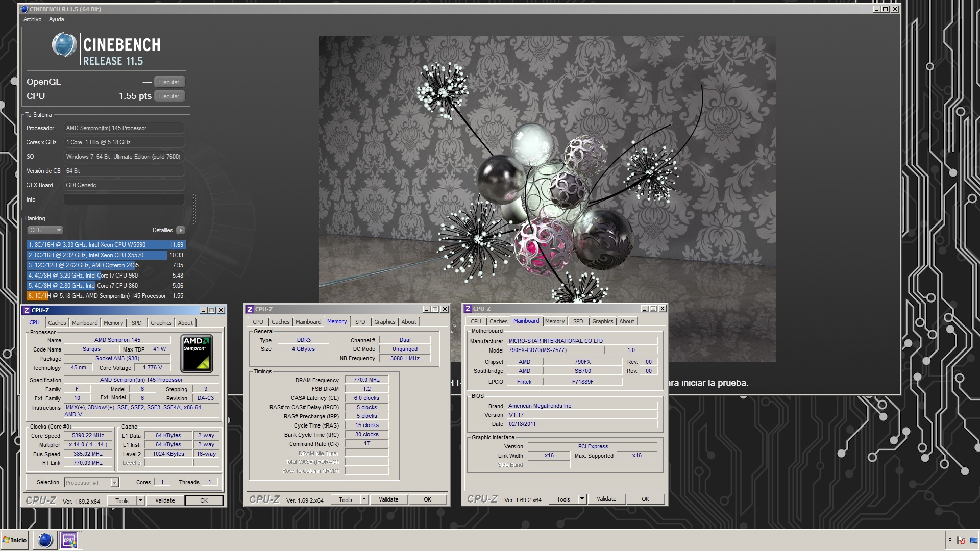Switch to Caches tab in Memory CPU-Z window
This screenshot has height=551, width=980.
click(x=281, y=322)
